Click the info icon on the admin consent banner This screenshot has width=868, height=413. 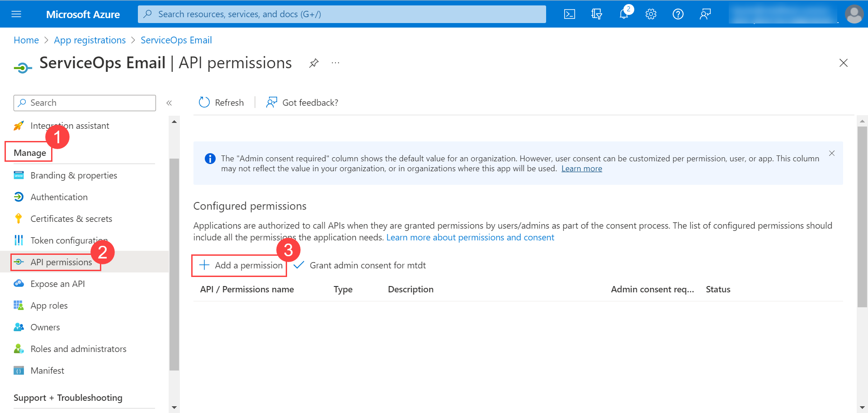click(210, 159)
